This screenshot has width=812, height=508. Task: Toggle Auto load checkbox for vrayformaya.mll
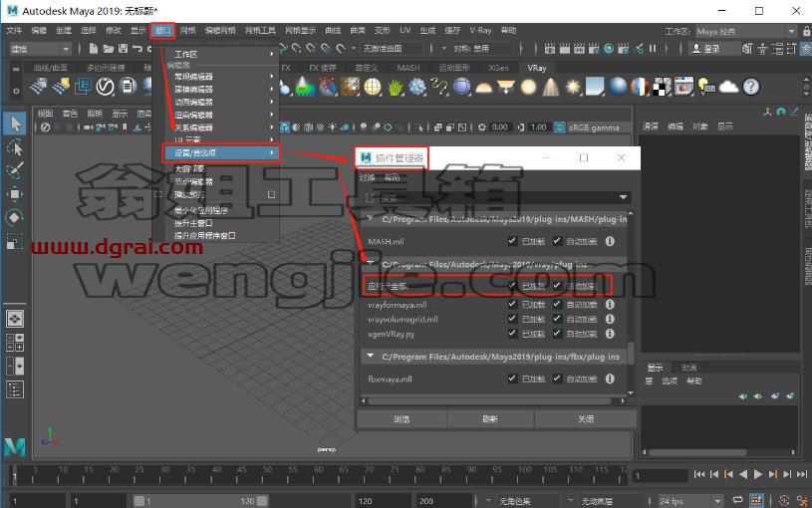tap(557, 304)
